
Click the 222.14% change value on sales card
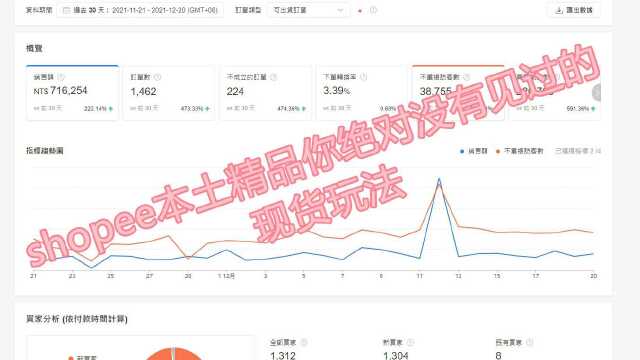[x=95, y=109]
